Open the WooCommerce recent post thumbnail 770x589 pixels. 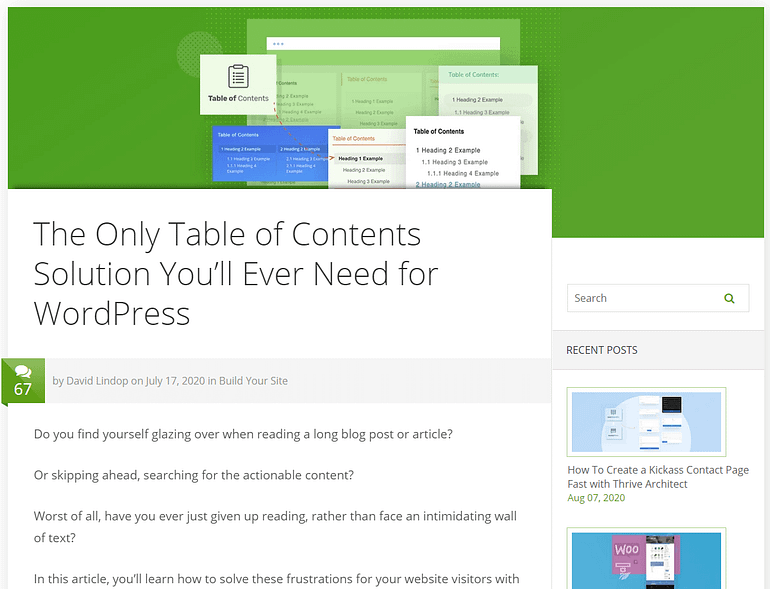(x=646, y=560)
